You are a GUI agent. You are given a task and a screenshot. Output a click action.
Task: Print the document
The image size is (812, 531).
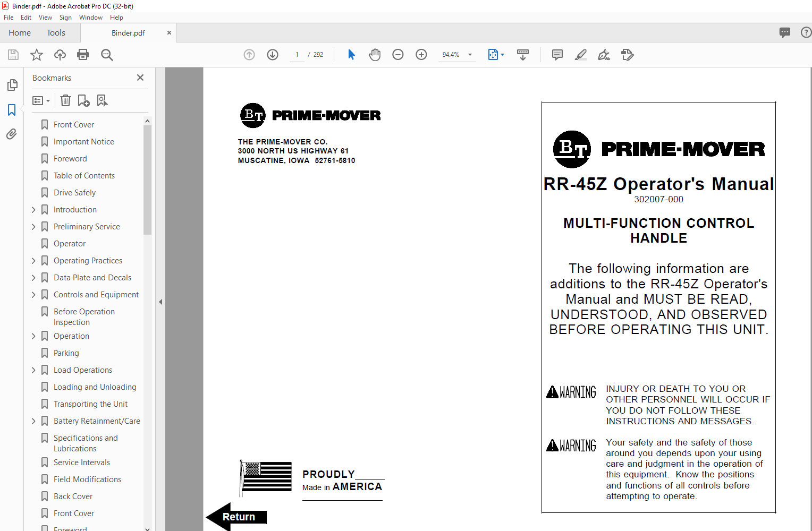83,55
